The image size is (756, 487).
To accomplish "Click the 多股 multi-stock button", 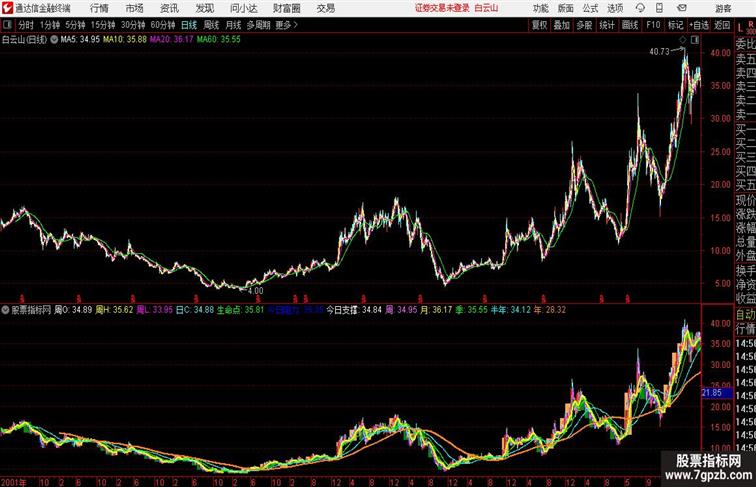I will pyautogui.click(x=584, y=25).
